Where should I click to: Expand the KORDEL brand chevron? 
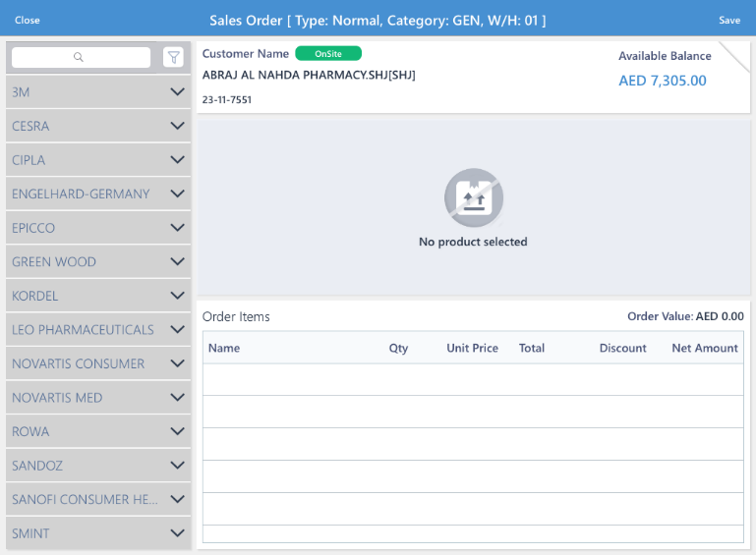click(x=177, y=296)
